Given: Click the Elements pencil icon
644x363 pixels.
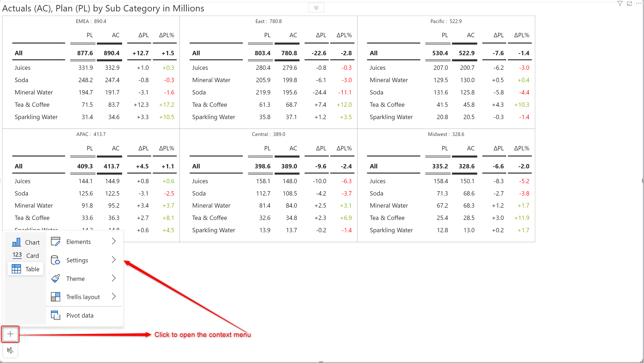Looking at the screenshot, I should pyautogui.click(x=55, y=242).
